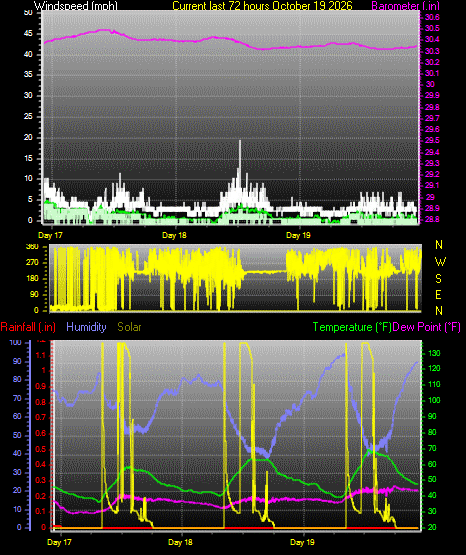Click the "Humidity" legend label

[86, 327]
